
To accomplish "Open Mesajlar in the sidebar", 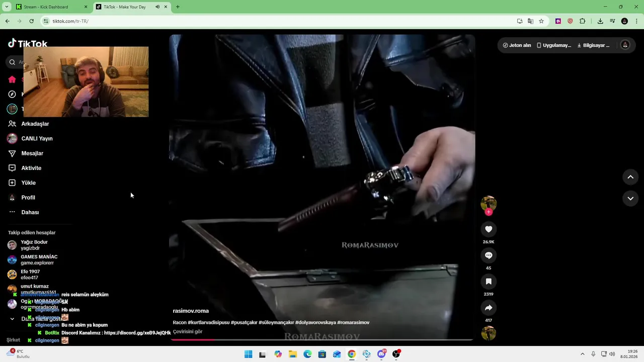I will pyautogui.click(x=32, y=153).
